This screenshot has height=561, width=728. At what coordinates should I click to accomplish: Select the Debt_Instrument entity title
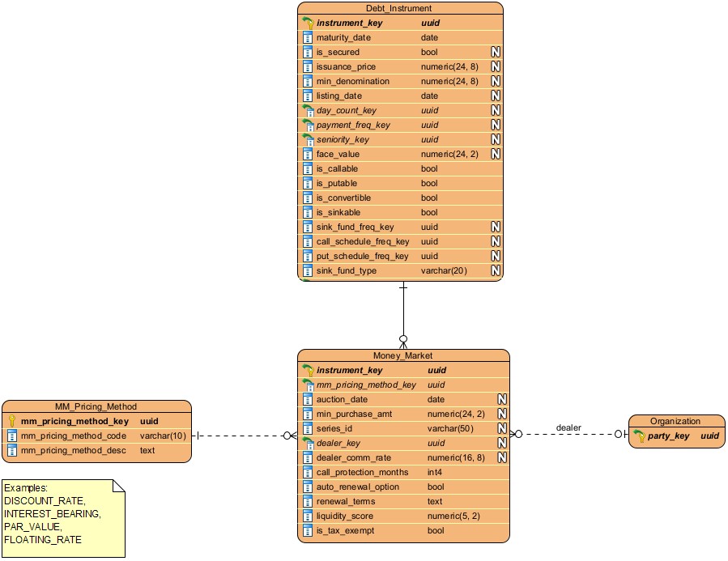400,8
